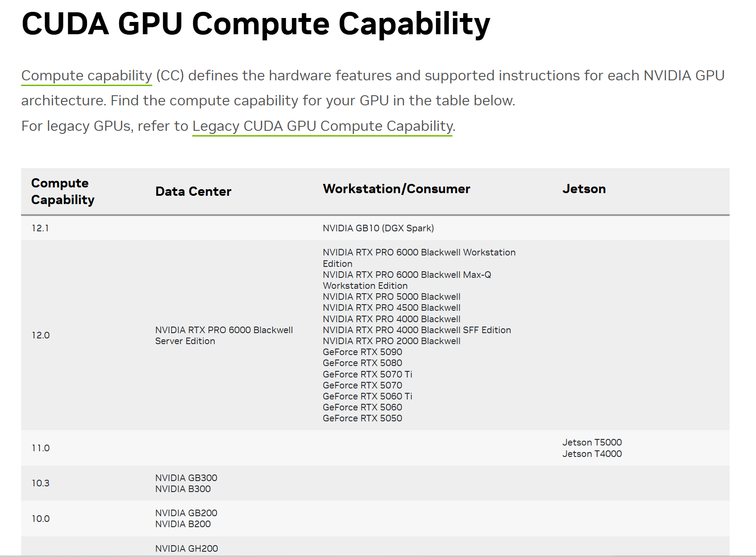Image resolution: width=756 pixels, height=557 pixels.
Task: Click the 11.0 compute capability cell
Action: pos(41,448)
